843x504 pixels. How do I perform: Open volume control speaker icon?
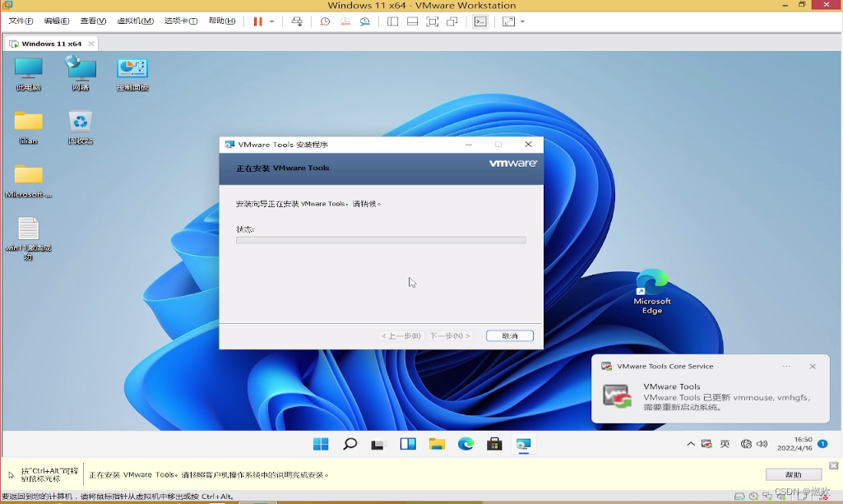[x=762, y=444]
